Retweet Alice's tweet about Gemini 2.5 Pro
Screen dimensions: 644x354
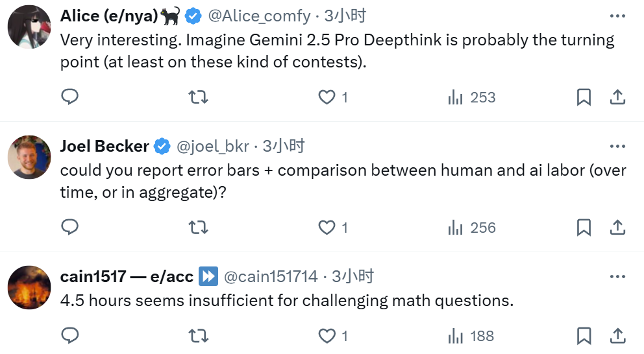point(198,97)
